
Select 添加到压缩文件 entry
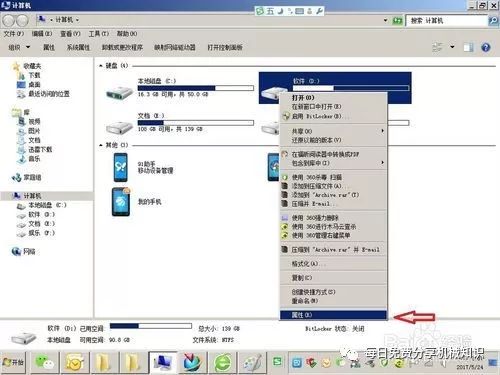[x=333, y=186]
